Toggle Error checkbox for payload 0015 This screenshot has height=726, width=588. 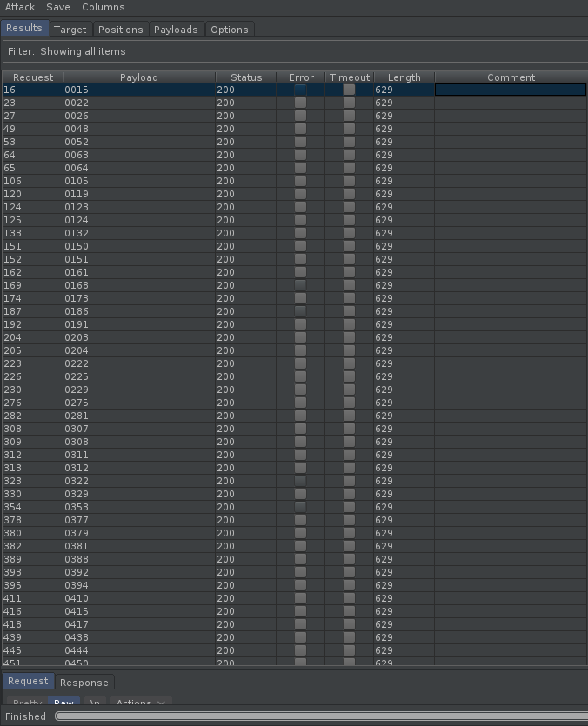point(300,90)
